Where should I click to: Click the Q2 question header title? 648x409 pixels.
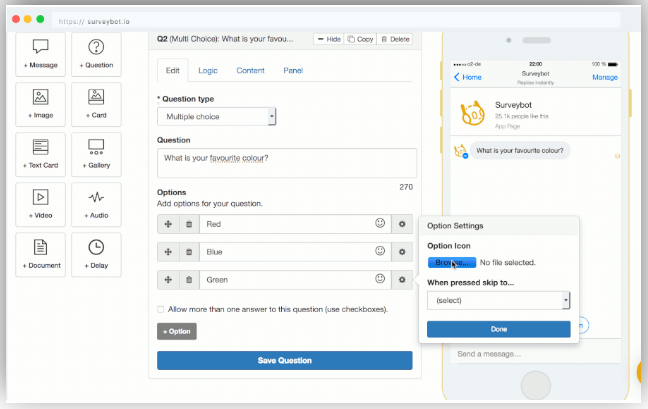pyautogui.click(x=225, y=39)
